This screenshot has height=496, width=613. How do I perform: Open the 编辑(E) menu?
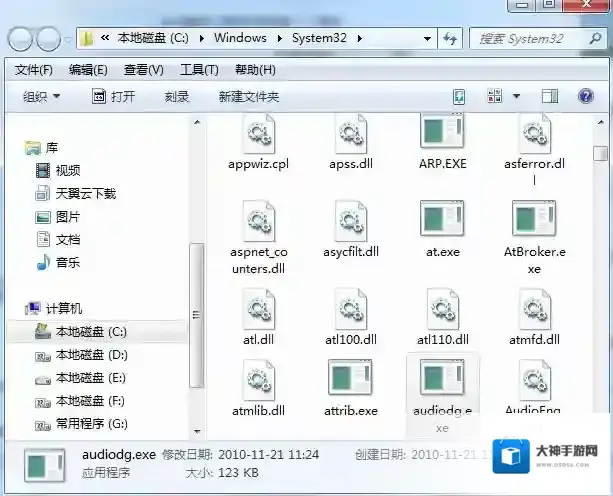(88, 70)
